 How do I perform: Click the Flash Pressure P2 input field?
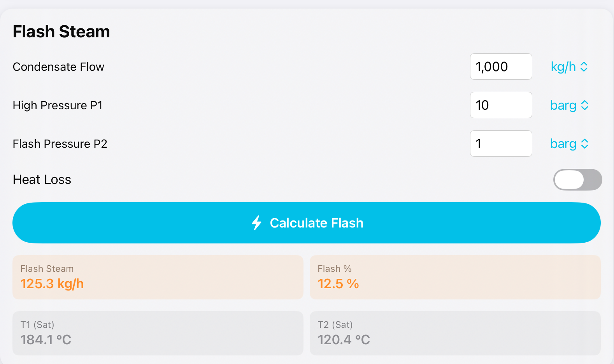click(501, 144)
